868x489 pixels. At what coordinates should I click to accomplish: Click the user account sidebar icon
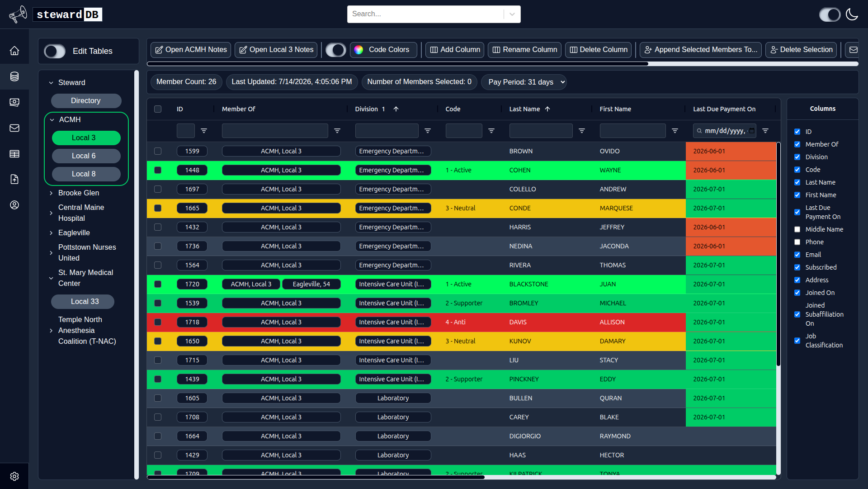[14, 205]
